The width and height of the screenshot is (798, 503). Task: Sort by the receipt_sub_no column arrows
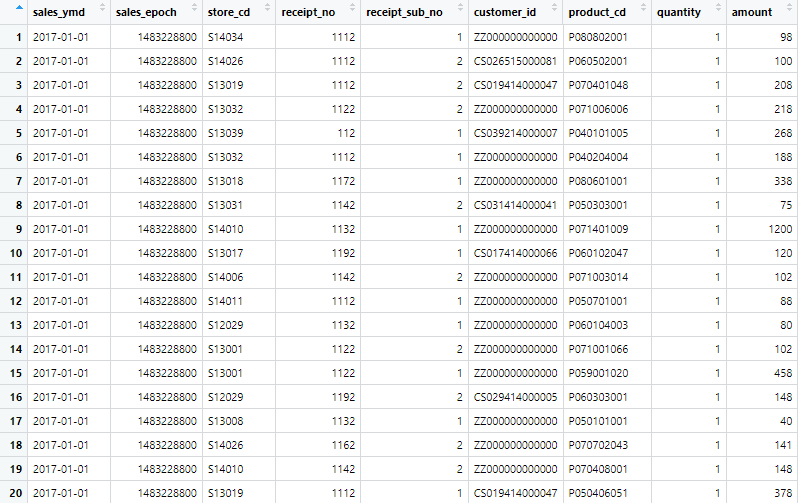point(461,8)
